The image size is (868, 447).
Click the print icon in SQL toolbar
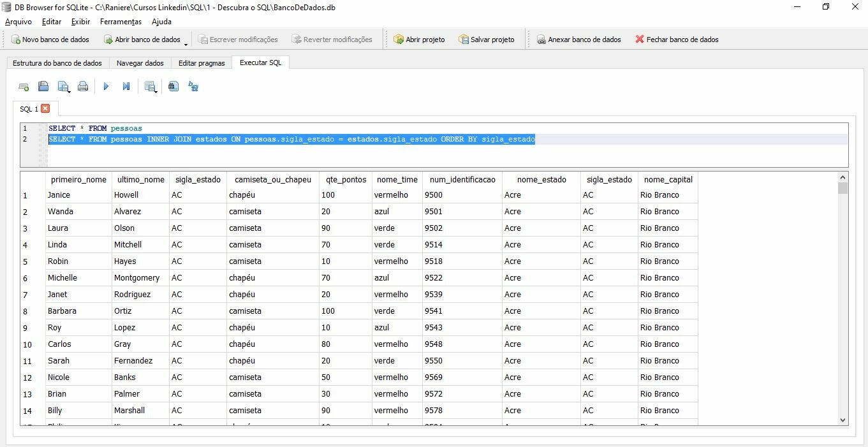pos(83,87)
